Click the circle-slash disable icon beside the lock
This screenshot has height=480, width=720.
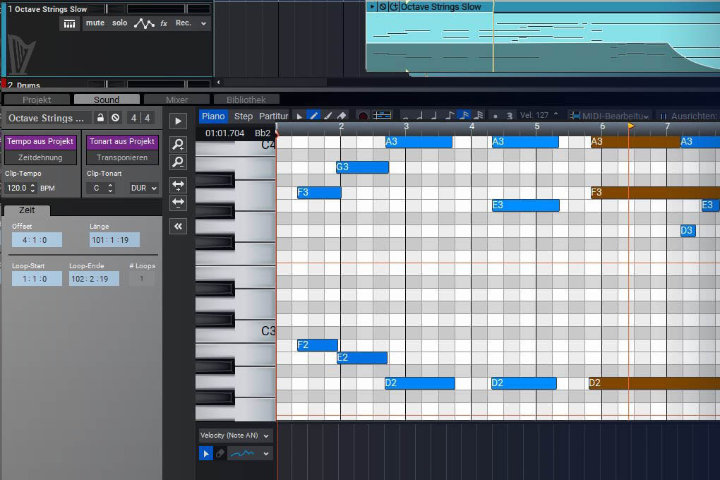coord(115,118)
